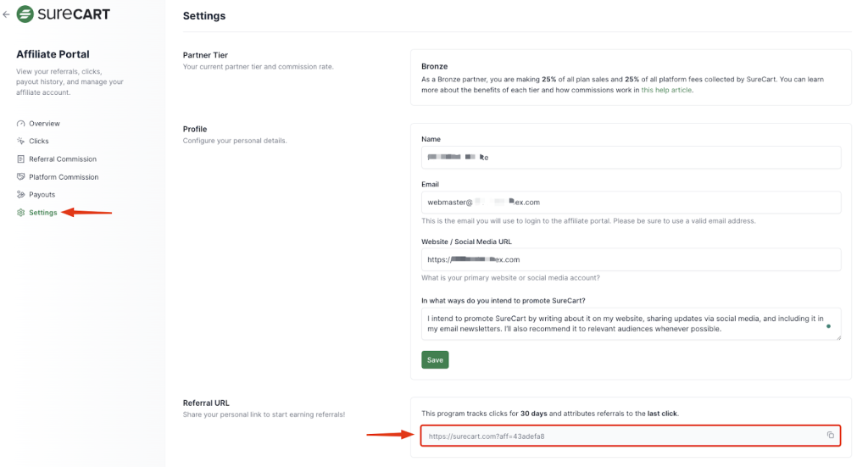Screen dimensions: 868x467
Task: Go to Platform Commission
Action: click(x=64, y=177)
